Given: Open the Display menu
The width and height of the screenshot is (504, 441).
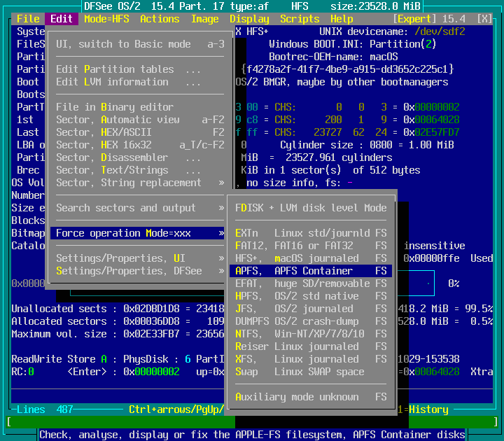Looking at the screenshot, I should click(x=249, y=19).
